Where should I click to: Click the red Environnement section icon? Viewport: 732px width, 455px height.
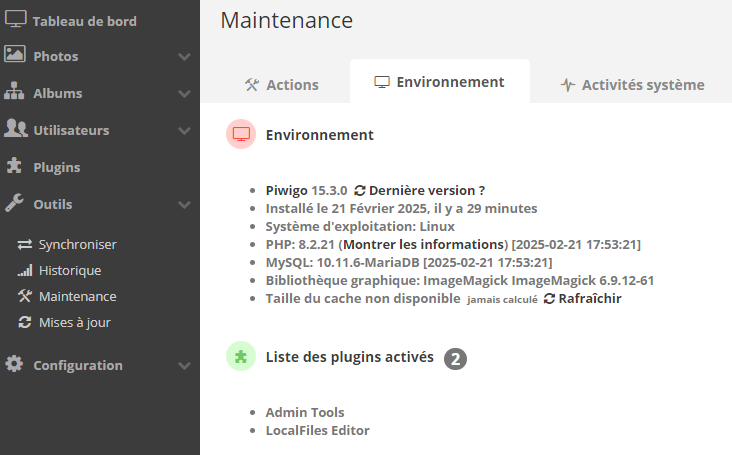[240, 134]
